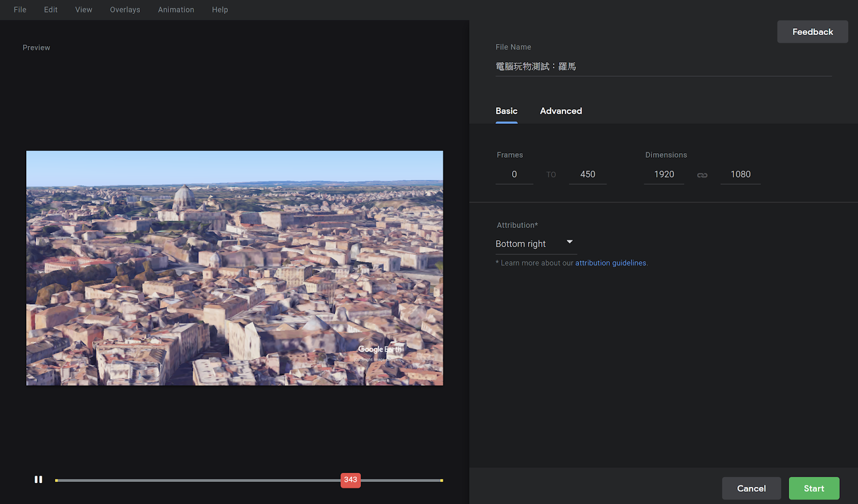Viewport: 858px width, 504px height.
Task: Click the middle of the timeline slider
Action: click(x=249, y=480)
